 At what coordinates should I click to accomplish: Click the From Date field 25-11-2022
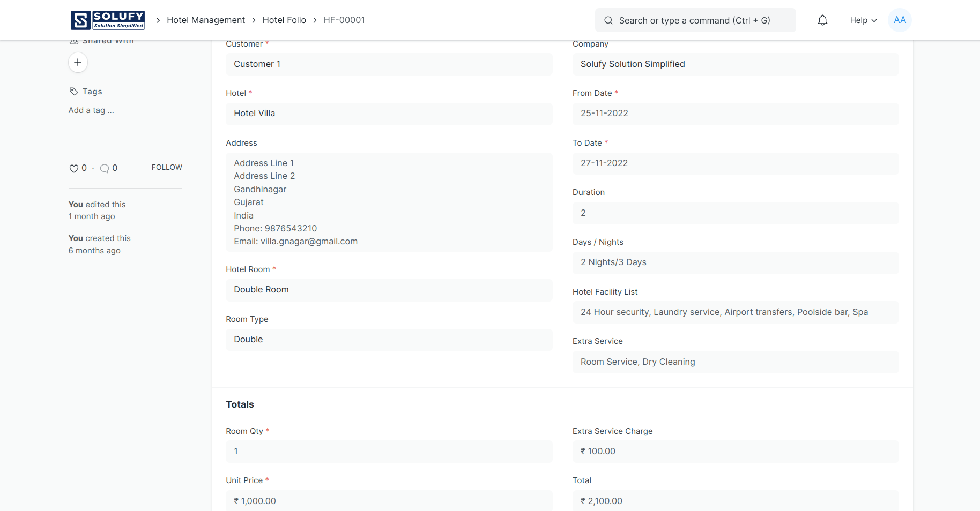[x=736, y=114]
